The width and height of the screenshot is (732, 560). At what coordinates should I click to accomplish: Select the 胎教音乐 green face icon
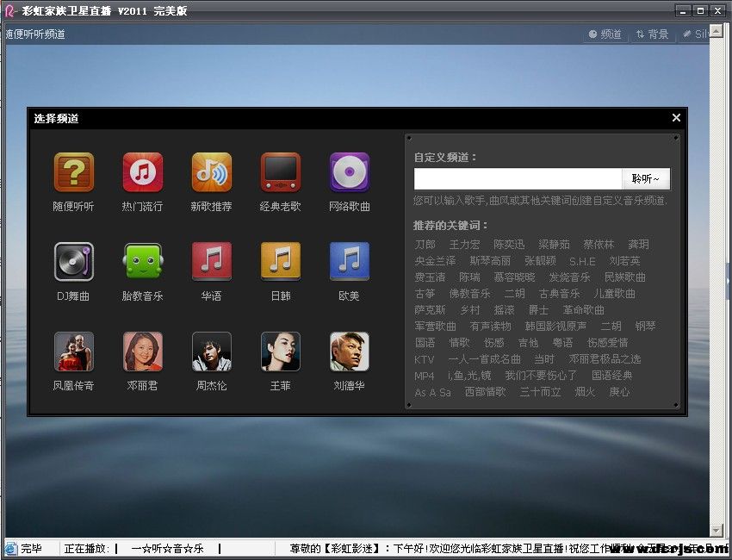click(142, 262)
